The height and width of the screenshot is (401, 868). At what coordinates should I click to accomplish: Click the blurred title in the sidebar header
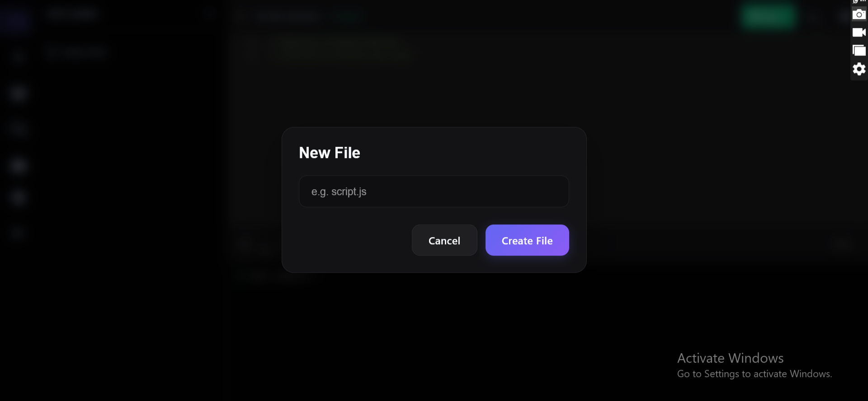(x=72, y=14)
